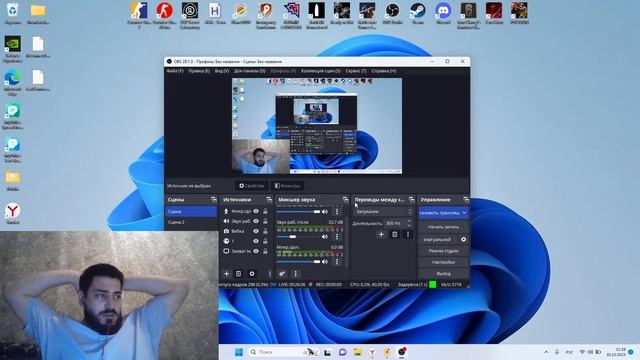Open virtual camera settings gear icon
This screenshot has width=640, height=360.
pos(464,240)
